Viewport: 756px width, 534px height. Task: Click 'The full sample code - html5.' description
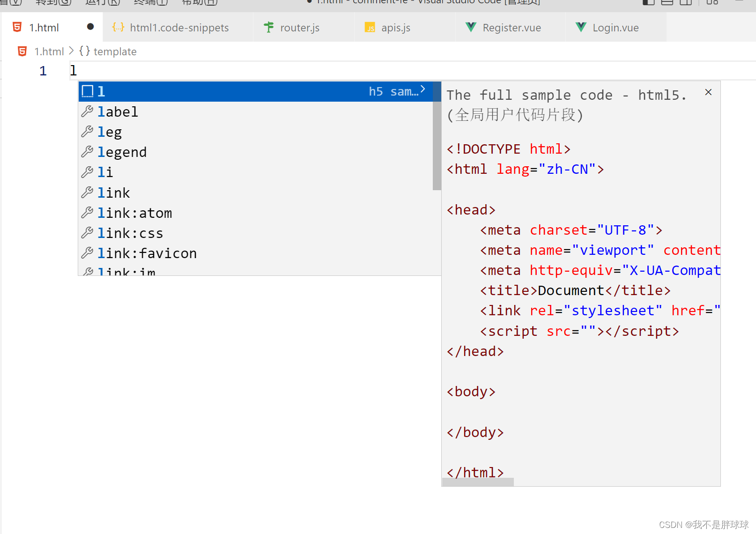click(x=567, y=95)
